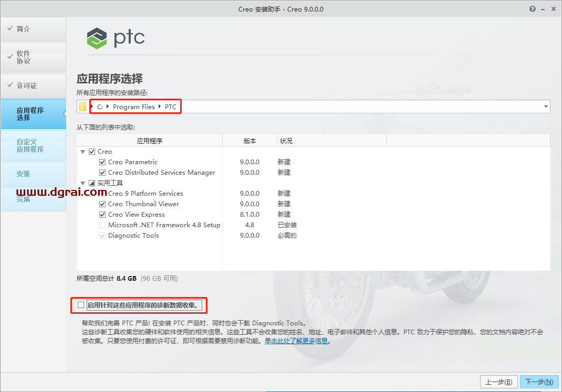The height and width of the screenshot is (392, 562).
Task: Click the 已安装 status of .NET Framework
Action: 287,225
